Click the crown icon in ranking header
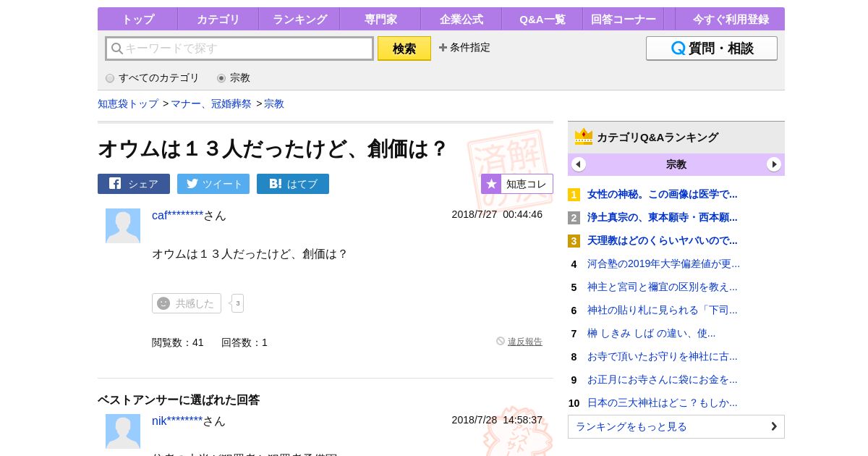This screenshot has height=456, width=868. tap(583, 137)
